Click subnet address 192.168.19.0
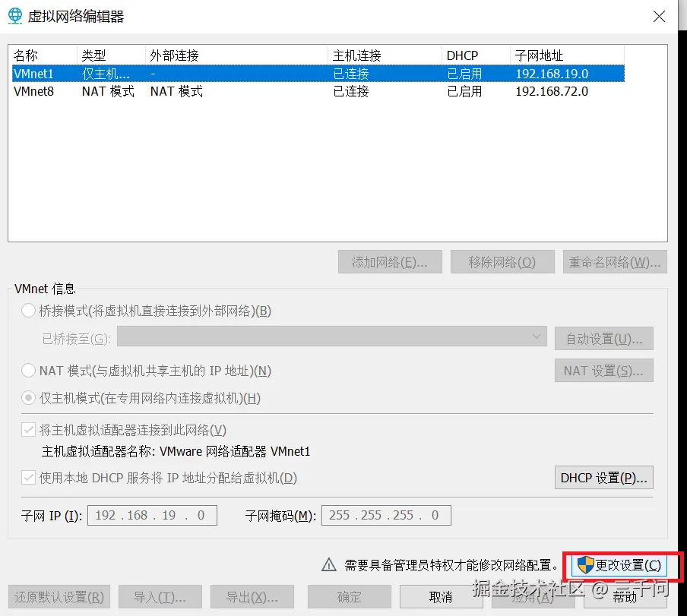This screenshot has height=616, width=687. pos(551,73)
